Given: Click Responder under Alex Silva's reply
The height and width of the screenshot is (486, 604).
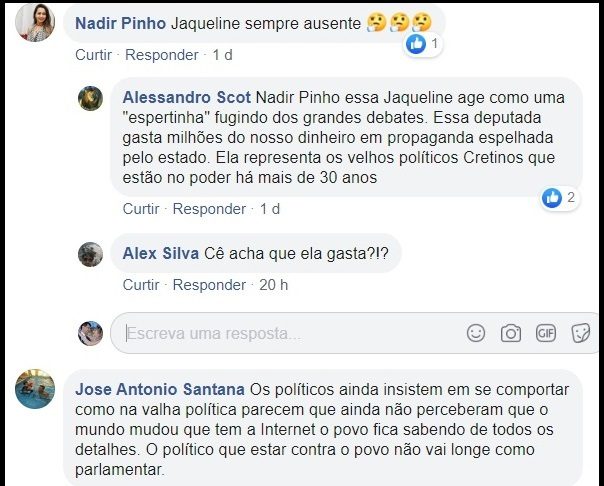Looking at the screenshot, I should [x=209, y=285].
